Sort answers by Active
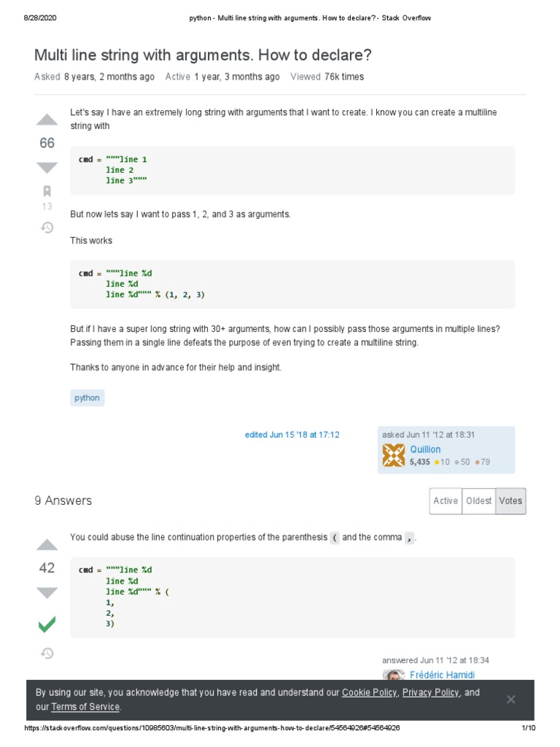The width and height of the screenshot is (560, 747). [x=446, y=501]
